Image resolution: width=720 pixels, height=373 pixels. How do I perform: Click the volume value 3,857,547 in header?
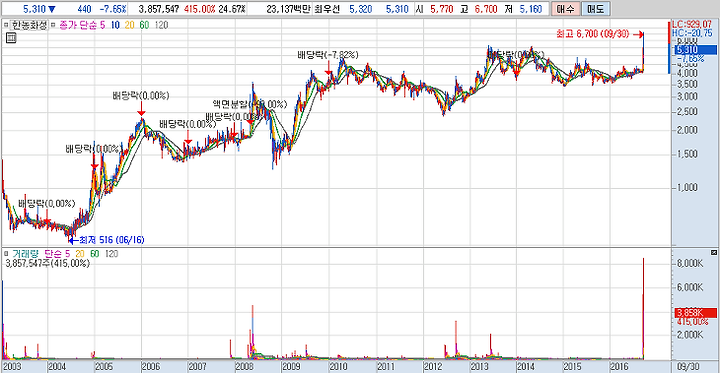(158, 9)
